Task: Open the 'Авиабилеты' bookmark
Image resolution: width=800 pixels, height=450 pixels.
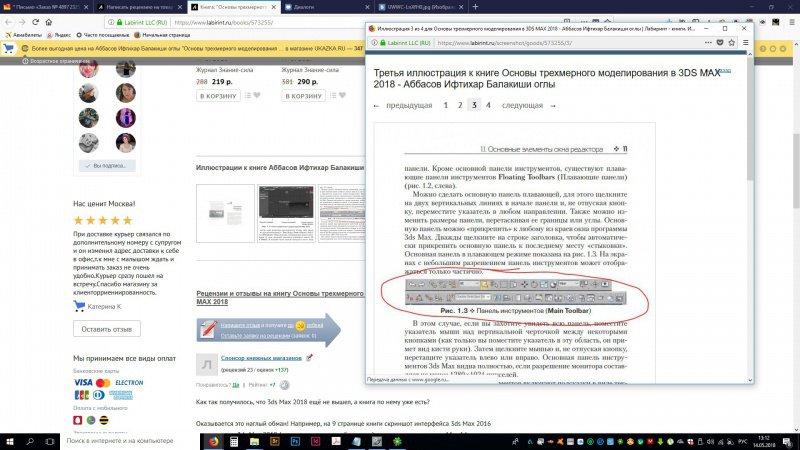Action: [x=23, y=35]
